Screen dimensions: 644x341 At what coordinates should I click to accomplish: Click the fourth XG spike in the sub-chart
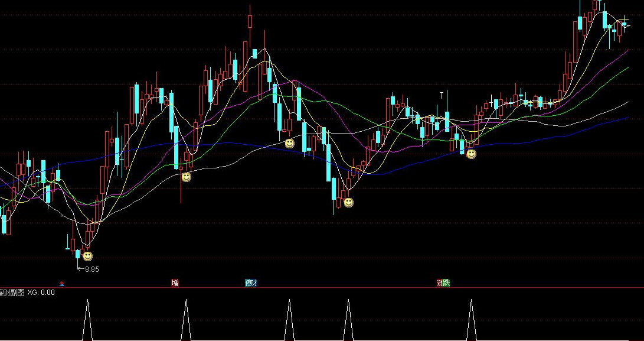tap(348, 320)
